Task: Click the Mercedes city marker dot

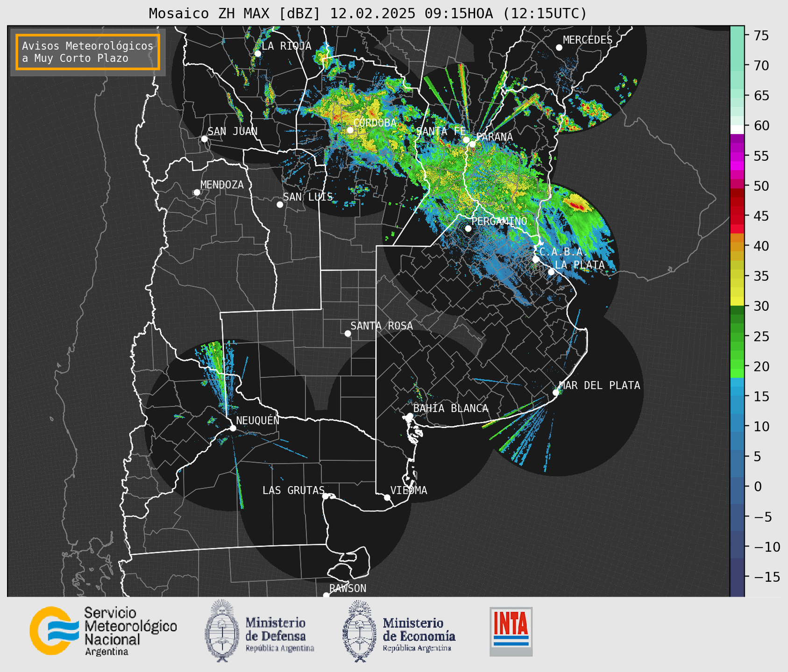Action: [559, 48]
